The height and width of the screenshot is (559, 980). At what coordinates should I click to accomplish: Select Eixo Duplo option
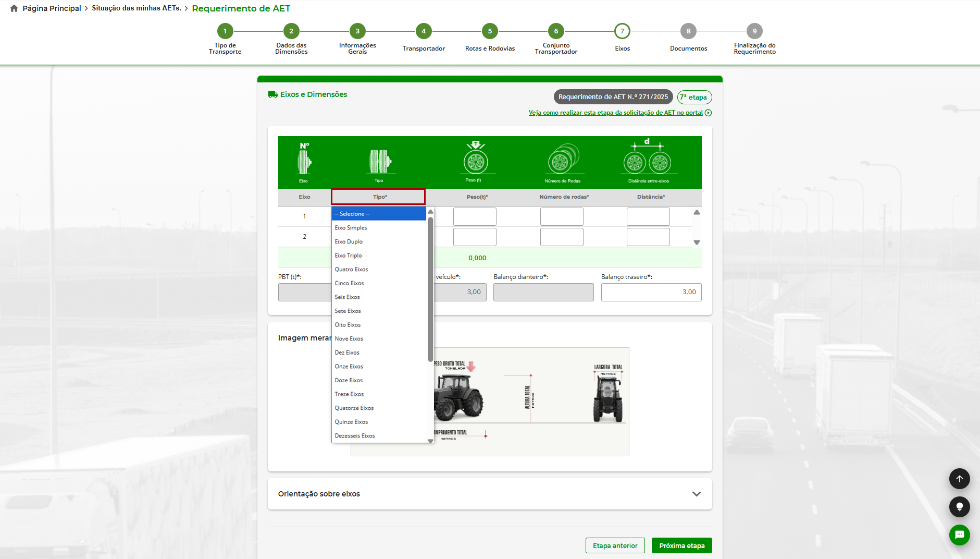[x=379, y=241]
